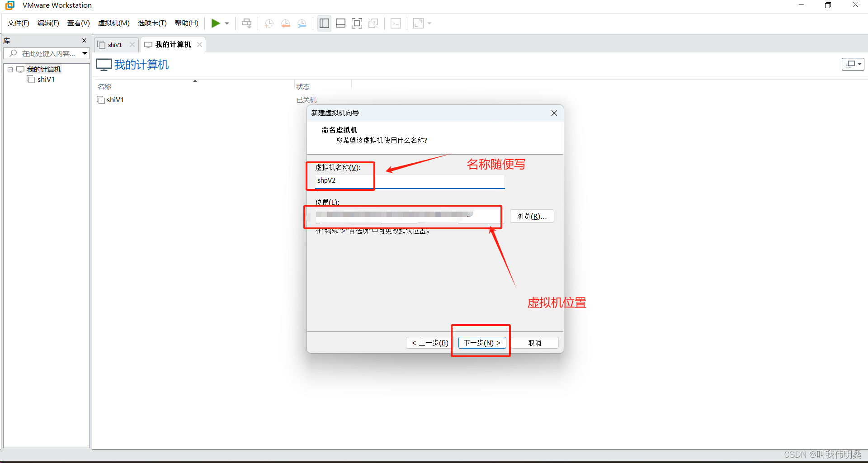Switch to the 我的计算机 tab

[173, 45]
